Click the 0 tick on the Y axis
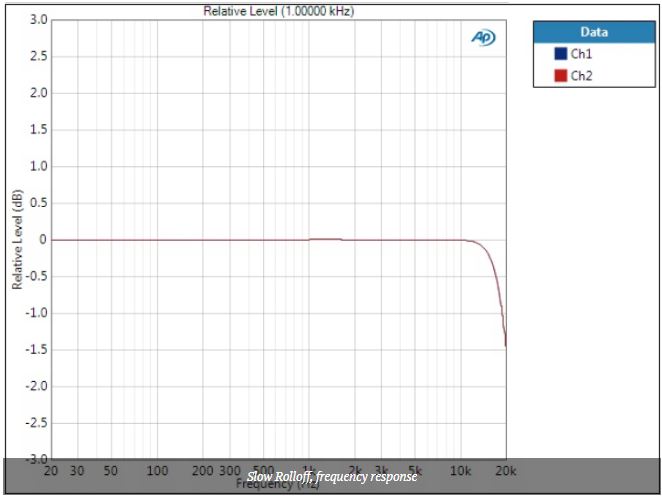 pyautogui.click(x=43, y=240)
